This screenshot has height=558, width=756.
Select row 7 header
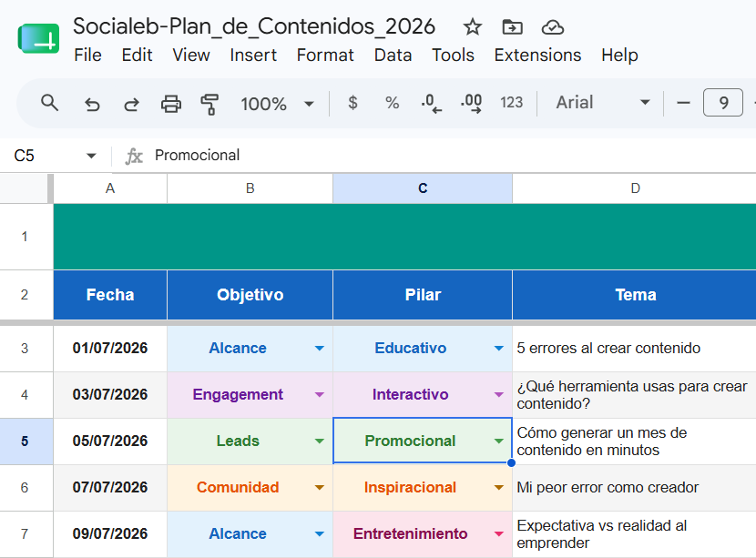click(x=25, y=534)
